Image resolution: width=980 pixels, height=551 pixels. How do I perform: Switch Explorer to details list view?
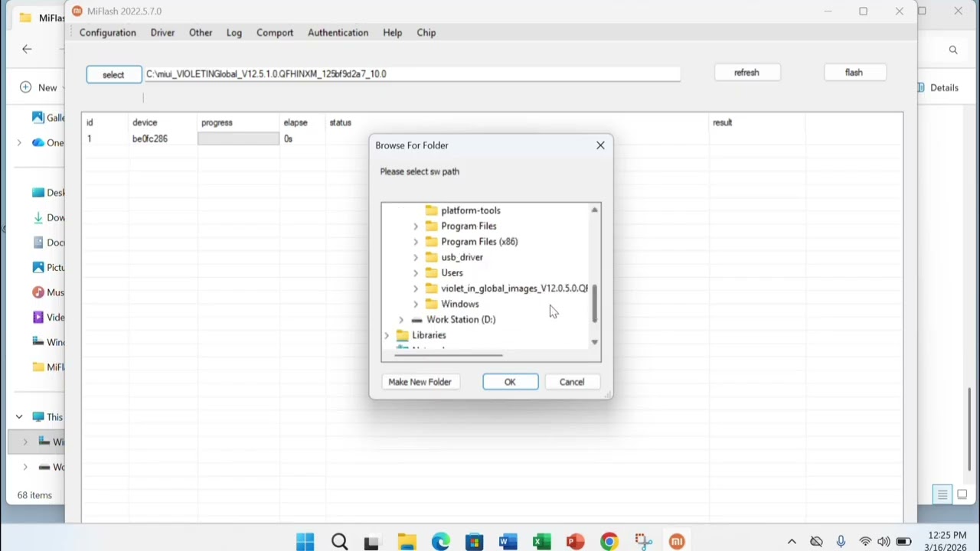pos(942,494)
